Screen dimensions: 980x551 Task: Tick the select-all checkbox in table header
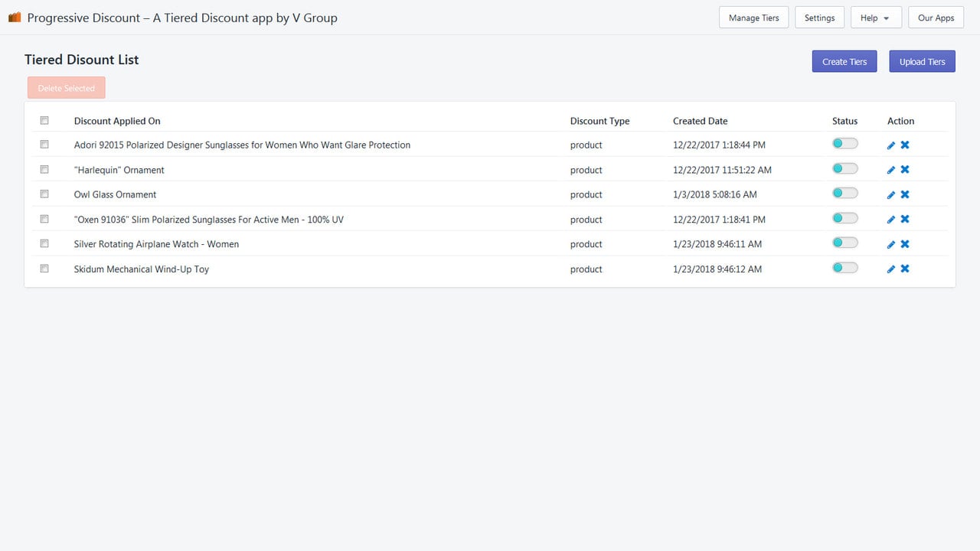pos(44,120)
